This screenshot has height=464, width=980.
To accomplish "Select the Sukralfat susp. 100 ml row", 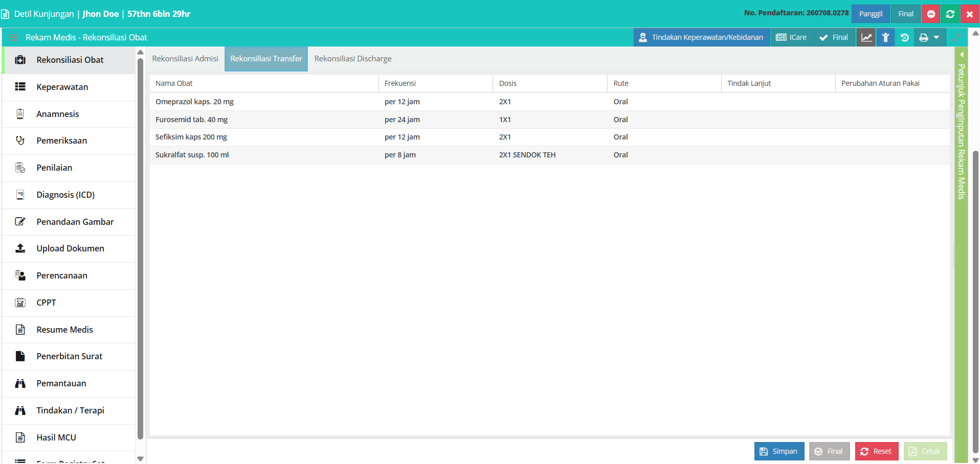I will point(549,155).
